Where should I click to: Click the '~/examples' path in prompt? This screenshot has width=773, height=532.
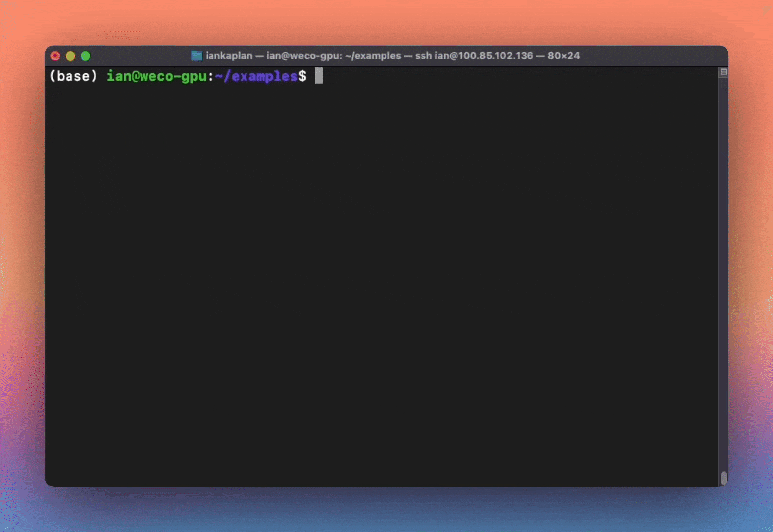256,76
